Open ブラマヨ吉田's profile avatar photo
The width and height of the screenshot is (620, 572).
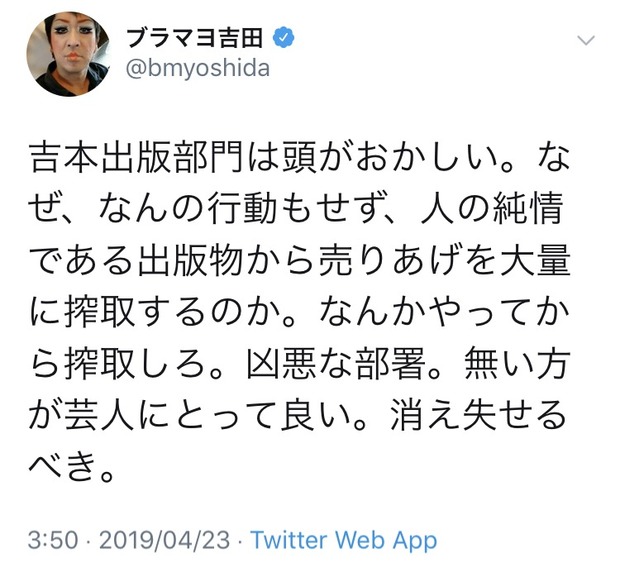click(69, 54)
